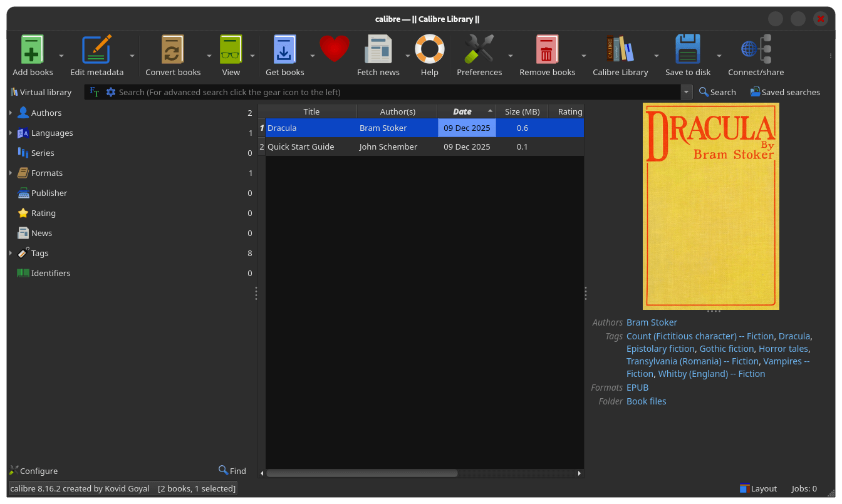Image resolution: width=842 pixels, height=504 pixels.
Task: Open the Virtual library menu
Action: tap(41, 92)
